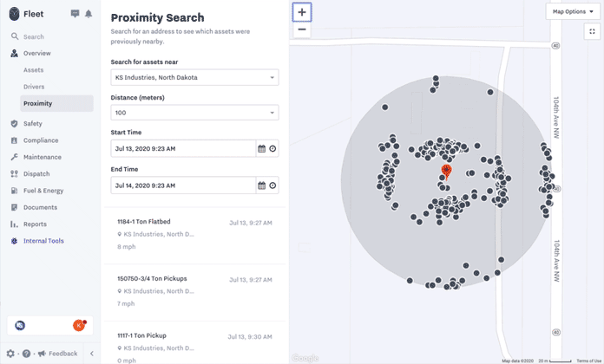Screen dimensions: 604x364
Task: Click the orange K user avatar
Action: click(79, 325)
